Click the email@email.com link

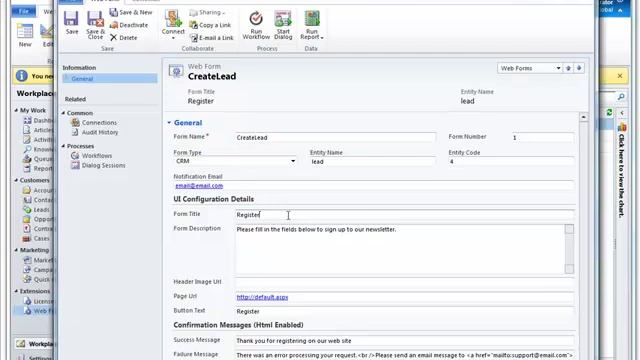tap(199, 186)
